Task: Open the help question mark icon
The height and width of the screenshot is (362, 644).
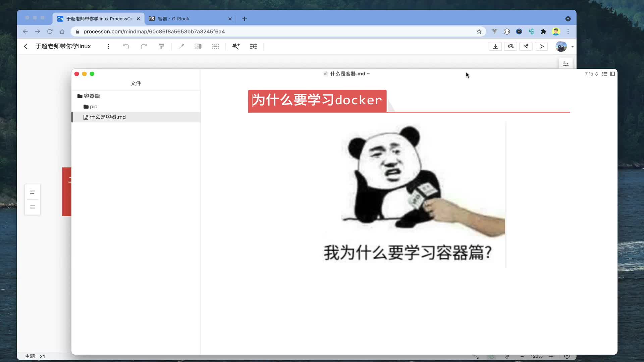Action: click(x=567, y=356)
